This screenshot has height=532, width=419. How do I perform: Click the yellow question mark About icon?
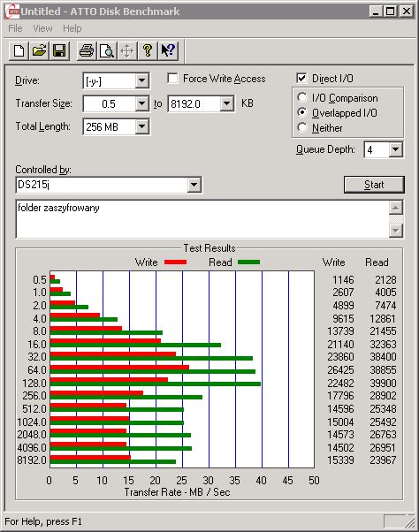(148, 51)
